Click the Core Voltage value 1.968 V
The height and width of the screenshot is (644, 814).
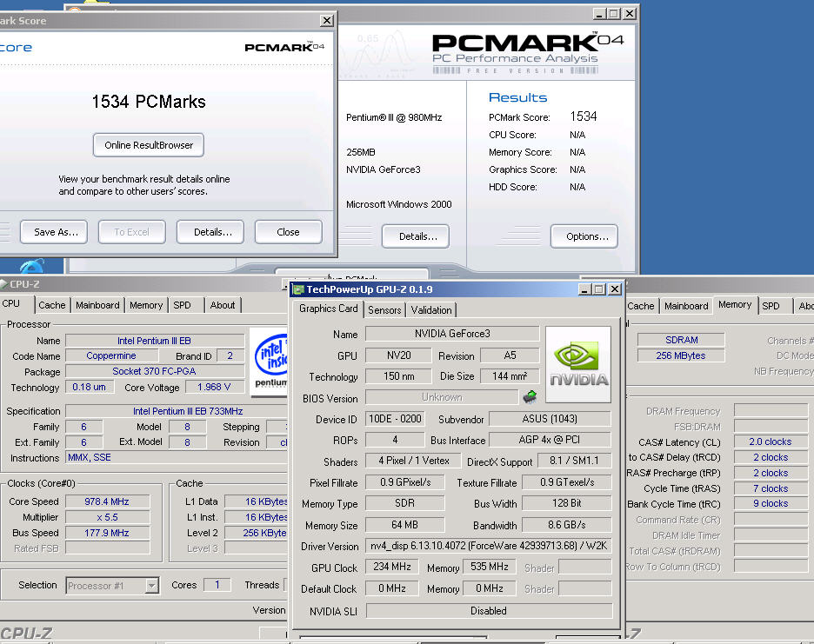214,387
